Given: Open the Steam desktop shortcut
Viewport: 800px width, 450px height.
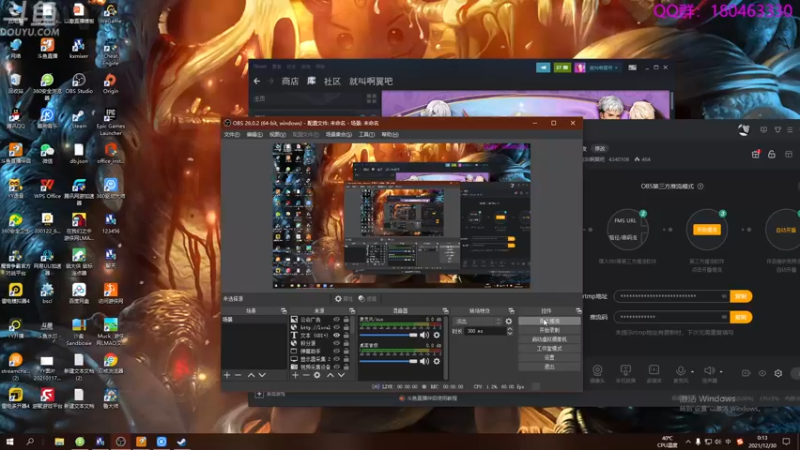Looking at the screenshot, I should click(79, 119).
